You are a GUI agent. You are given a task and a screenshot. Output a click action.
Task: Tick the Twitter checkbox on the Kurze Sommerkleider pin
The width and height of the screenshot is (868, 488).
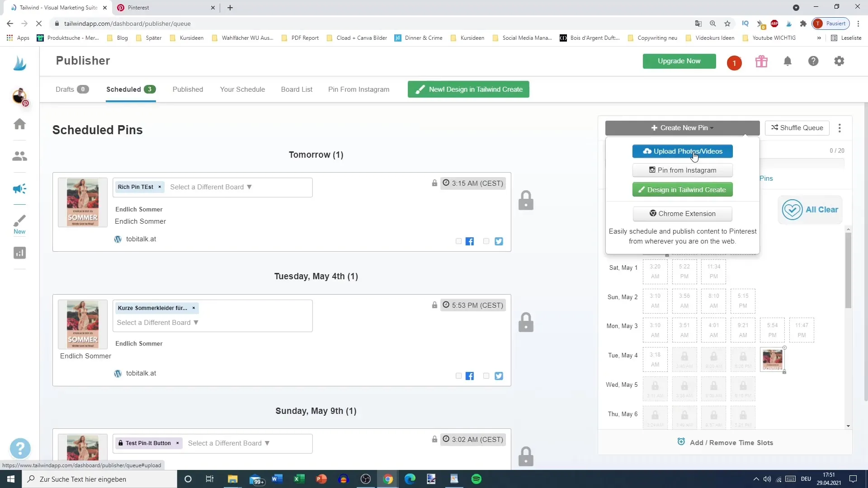click(x=486, y=376)
